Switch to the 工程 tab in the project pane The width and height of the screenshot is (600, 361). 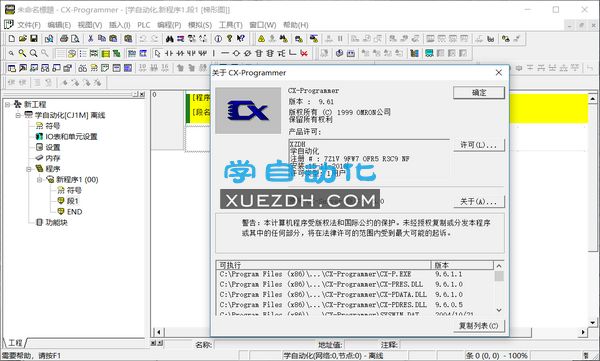tap(15, 343)
